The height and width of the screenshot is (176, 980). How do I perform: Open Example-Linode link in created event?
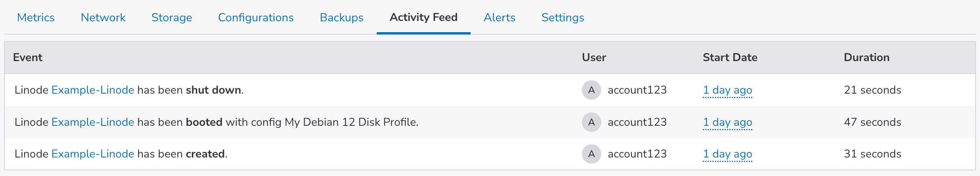click(x=93, y=154)
